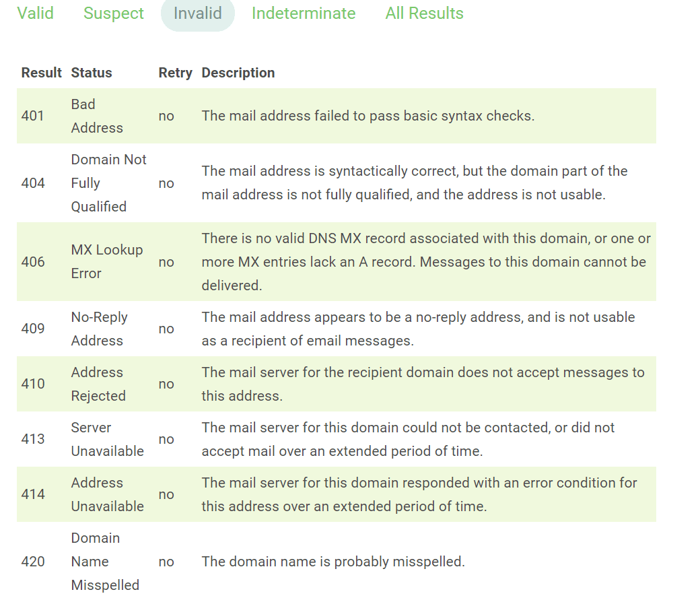
Task: Show the All Results tab
Action: pyautogui.click(x=424, y=13)
